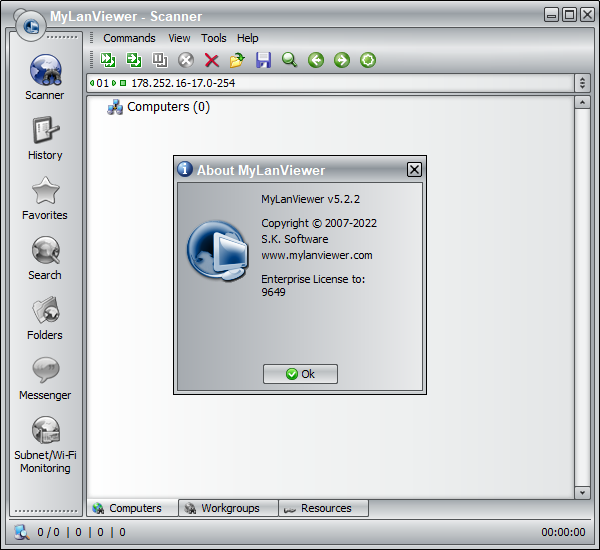
Task: Open the Search panel in sidebar
Action: [45, 258]
